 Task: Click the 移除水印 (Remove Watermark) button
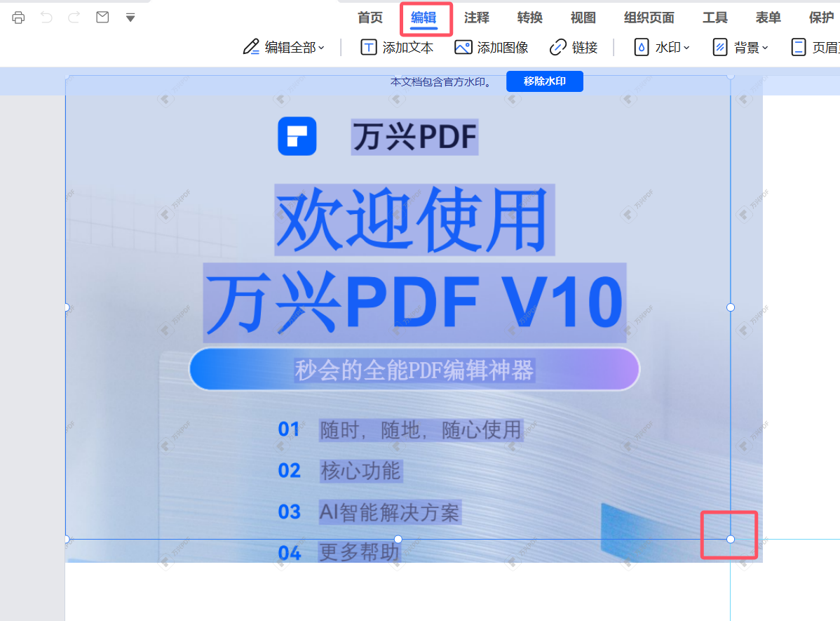tap(544, 81)
